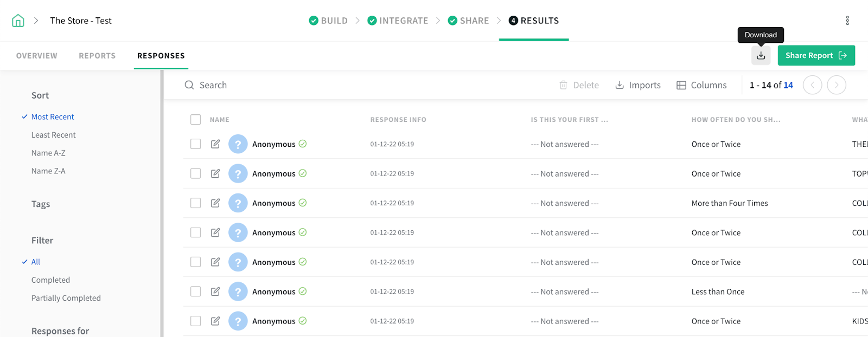Check the first Anonymous response checkbox
868x337 pixels.
click(x=196, y=144)
